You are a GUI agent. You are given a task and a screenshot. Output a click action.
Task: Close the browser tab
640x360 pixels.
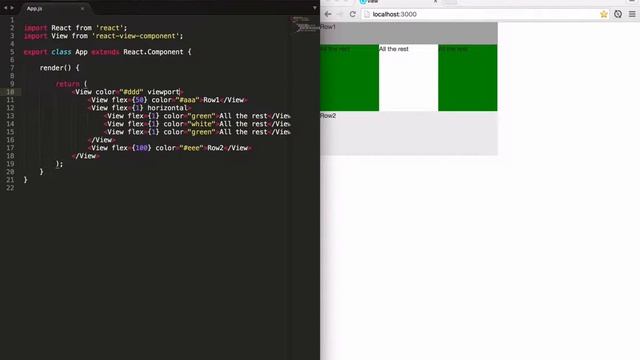[435, 2]
